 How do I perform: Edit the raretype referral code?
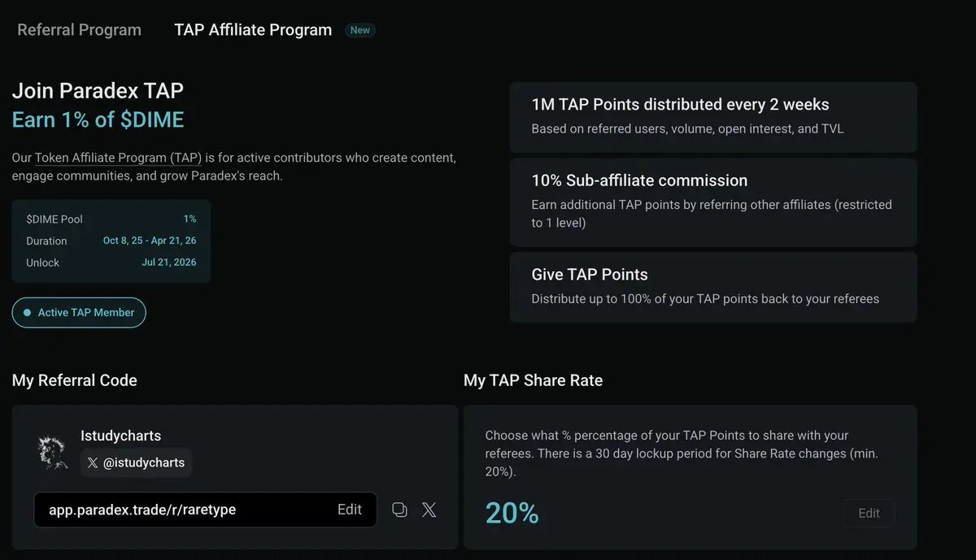point(350,510)
